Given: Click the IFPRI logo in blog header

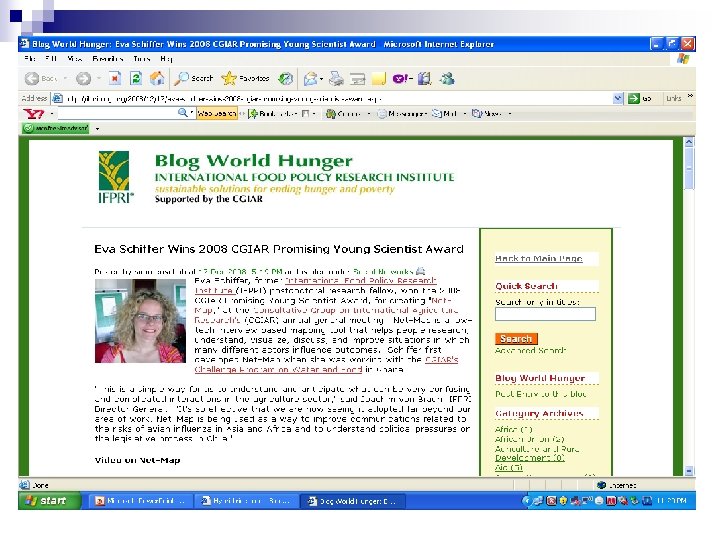Looking at the screenshot, I should tap(115, 176).
